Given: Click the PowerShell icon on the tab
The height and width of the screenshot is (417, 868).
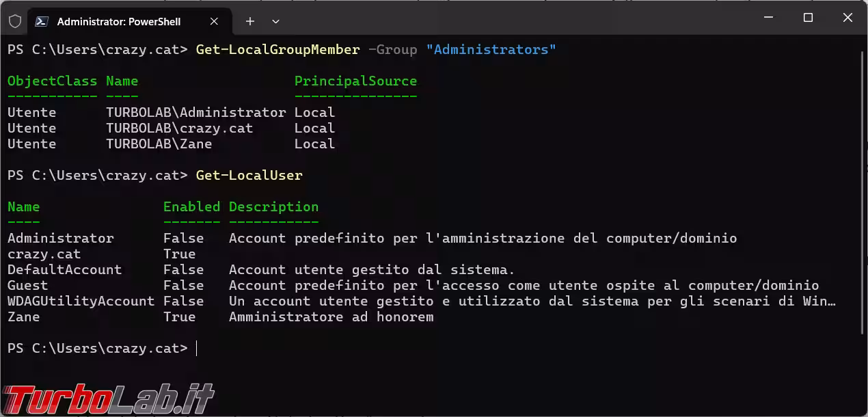Looking at the screenshot, I should pos(42,21).
